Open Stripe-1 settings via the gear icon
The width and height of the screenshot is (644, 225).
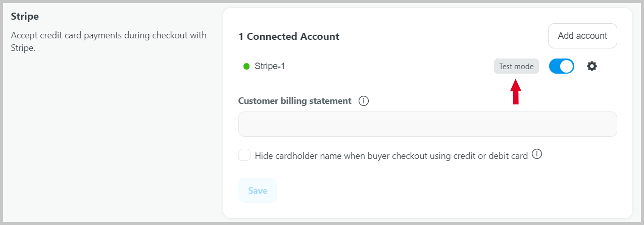click(x=592, y=66)
